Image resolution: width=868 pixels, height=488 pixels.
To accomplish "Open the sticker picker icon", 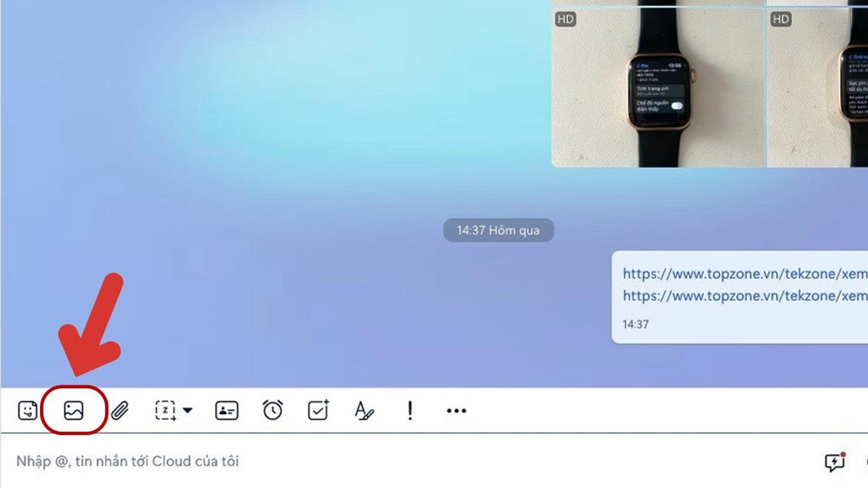I will click(x=27, y=411).
